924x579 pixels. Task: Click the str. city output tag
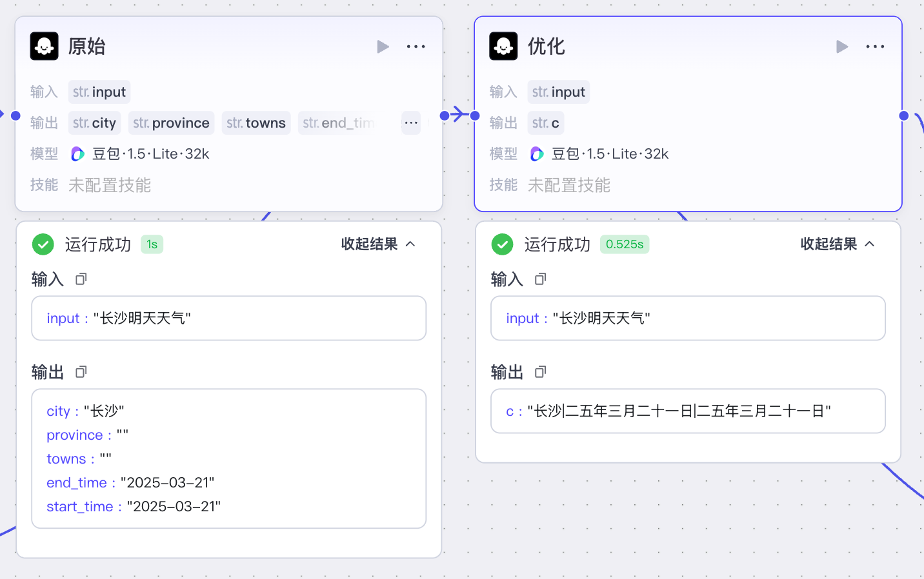click(x=94, y=123)
